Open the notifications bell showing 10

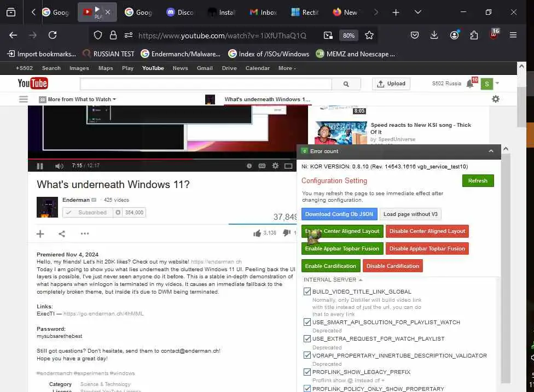[471, 83]
